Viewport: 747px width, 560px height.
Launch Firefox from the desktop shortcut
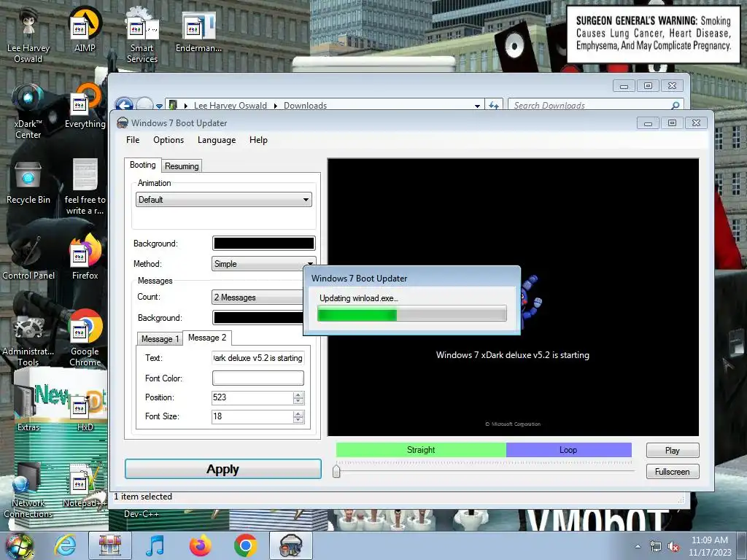(85, 257)
